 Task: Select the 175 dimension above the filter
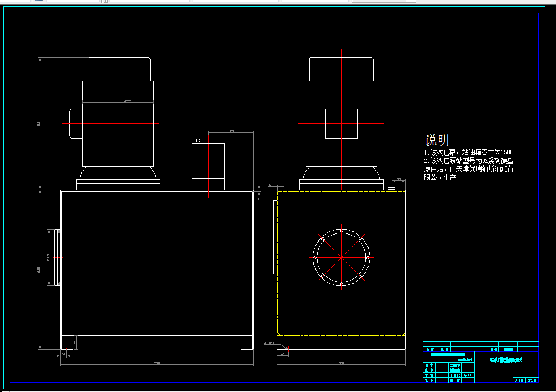[231, 132]
